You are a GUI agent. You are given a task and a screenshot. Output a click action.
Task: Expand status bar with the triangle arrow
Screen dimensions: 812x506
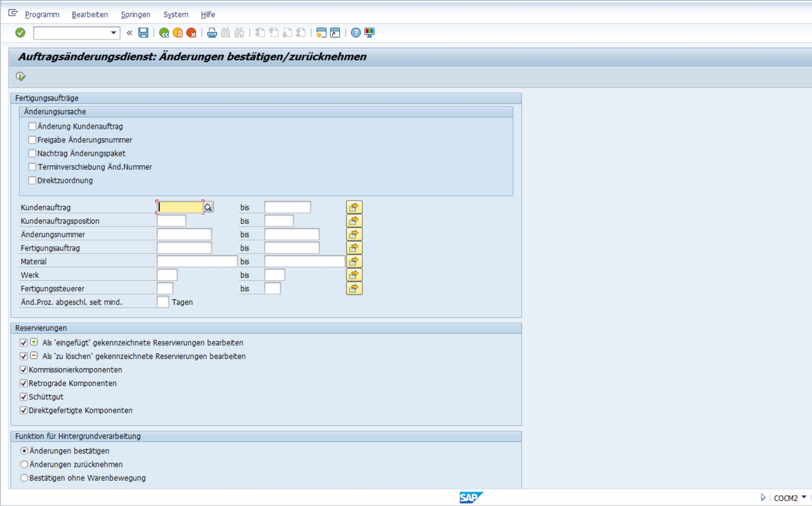point(763,498)
